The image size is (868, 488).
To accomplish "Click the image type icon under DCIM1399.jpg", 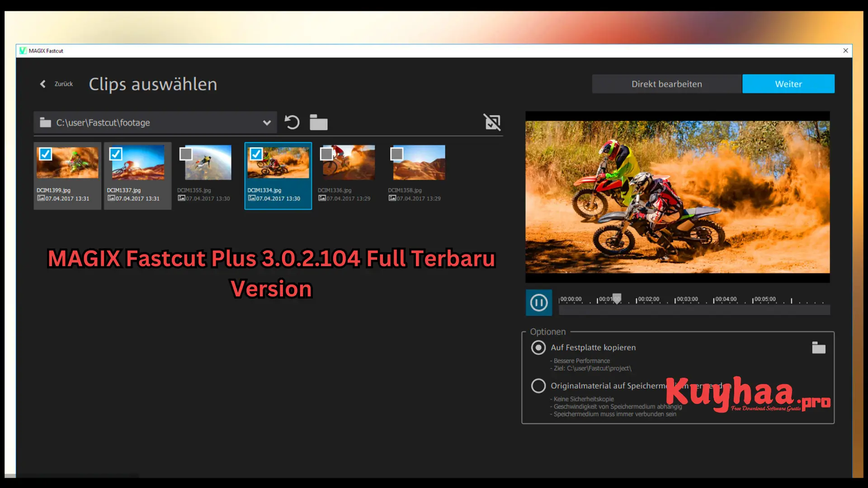I will click(x=41, y=198).
